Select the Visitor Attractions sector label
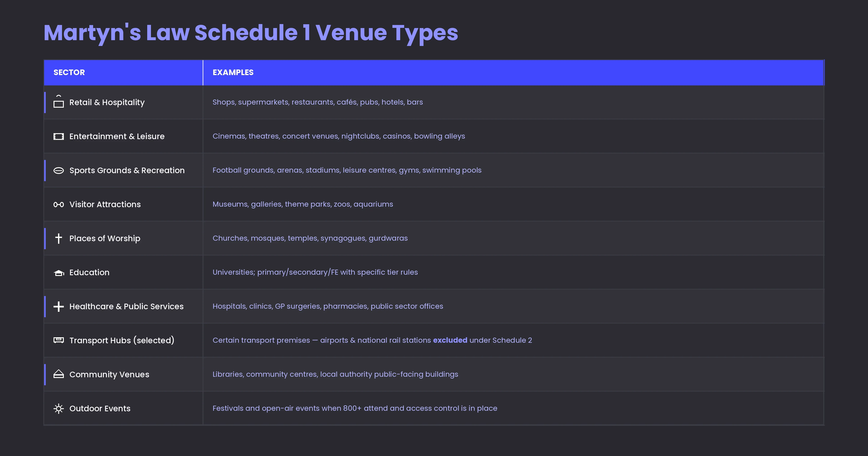This screenshot has width=868, height=456. click(x=105, y=204)
